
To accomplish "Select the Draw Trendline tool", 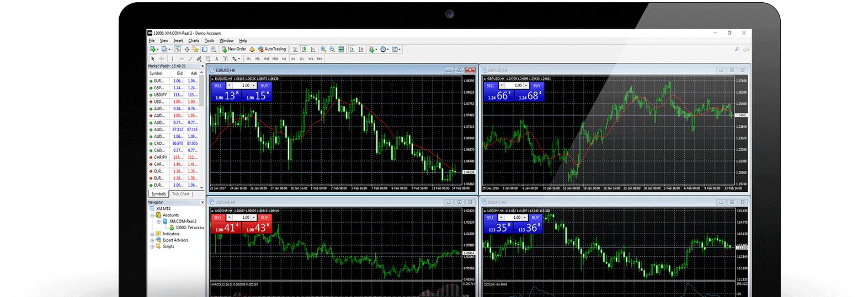I will [190, 59].
